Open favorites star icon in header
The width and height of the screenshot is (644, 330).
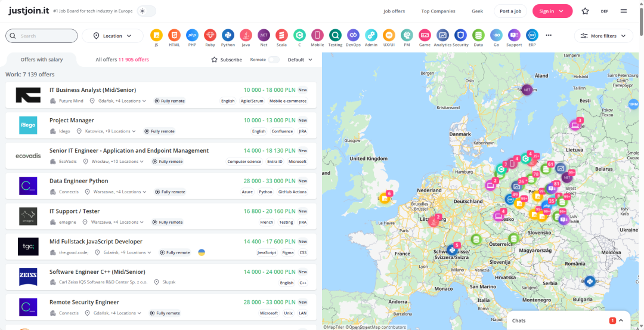pyautogui.click(x=586, y=11)
